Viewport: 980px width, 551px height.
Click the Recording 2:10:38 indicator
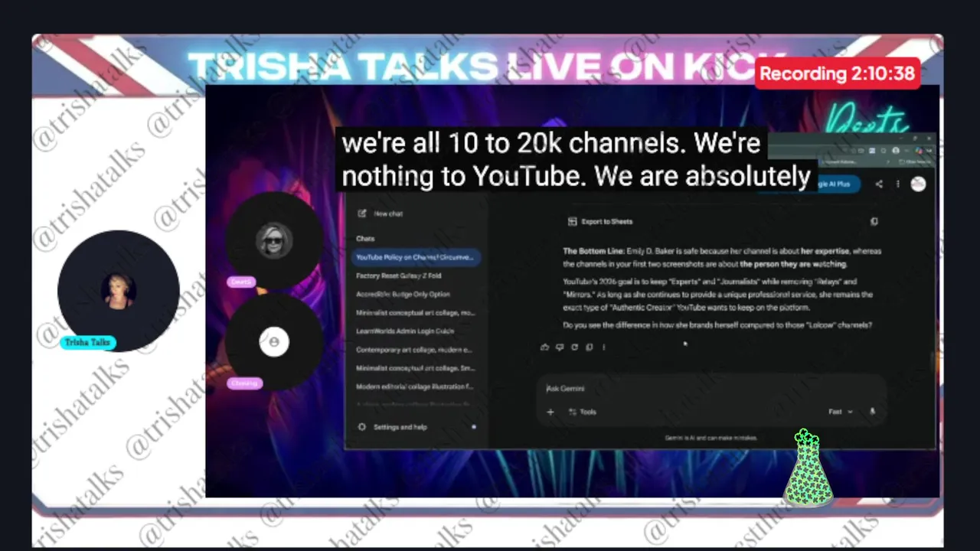click(837, 74)
